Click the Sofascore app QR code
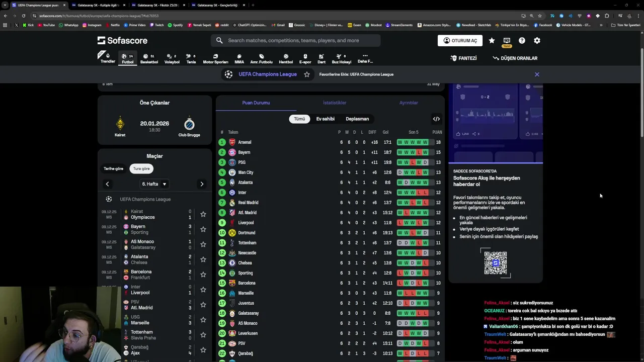The width and height of the screenshot is (644, 362). pos(496,262)
